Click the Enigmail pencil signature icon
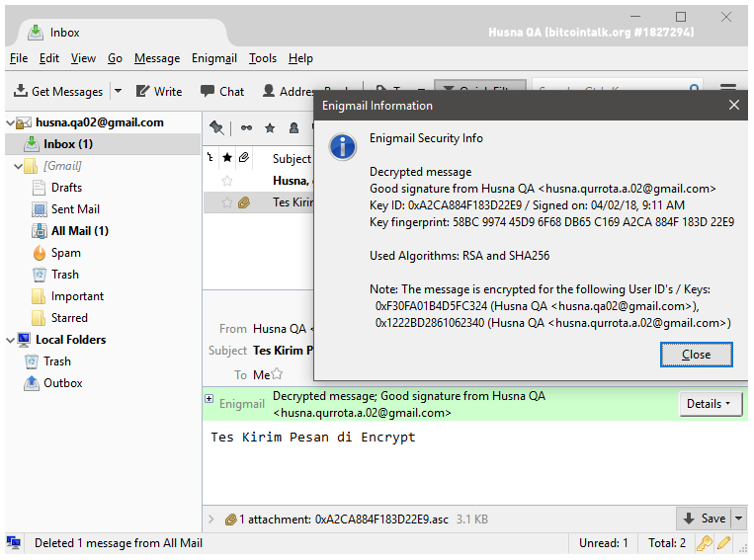Image resolution: width=754 pixels, height=560 pixels. pyautogui.click(x=724, y=543)
